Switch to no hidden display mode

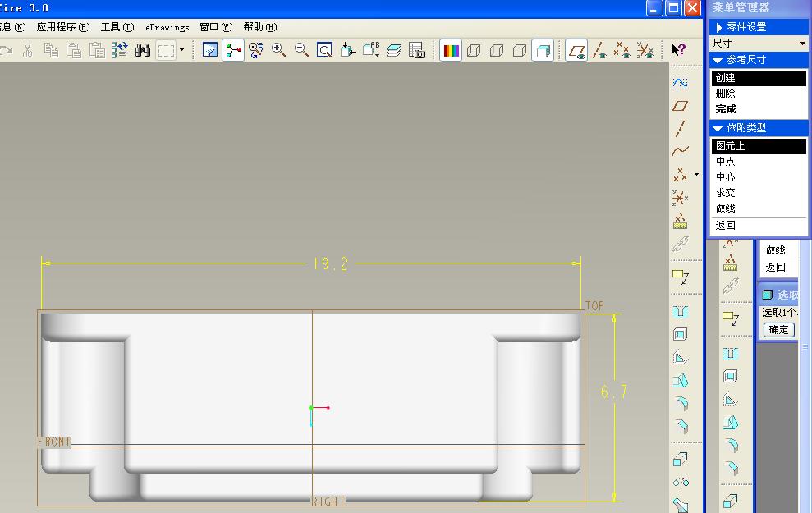[x=520, y=50]
